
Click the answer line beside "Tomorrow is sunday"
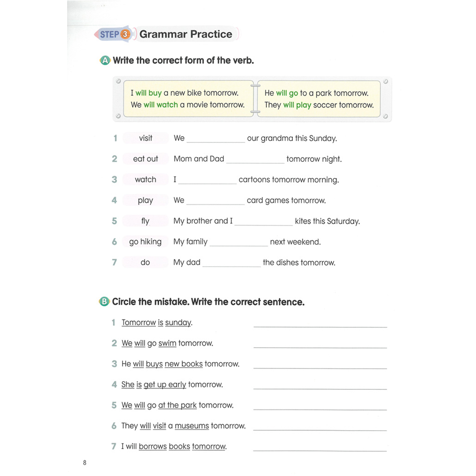click(x=320, y=325)
